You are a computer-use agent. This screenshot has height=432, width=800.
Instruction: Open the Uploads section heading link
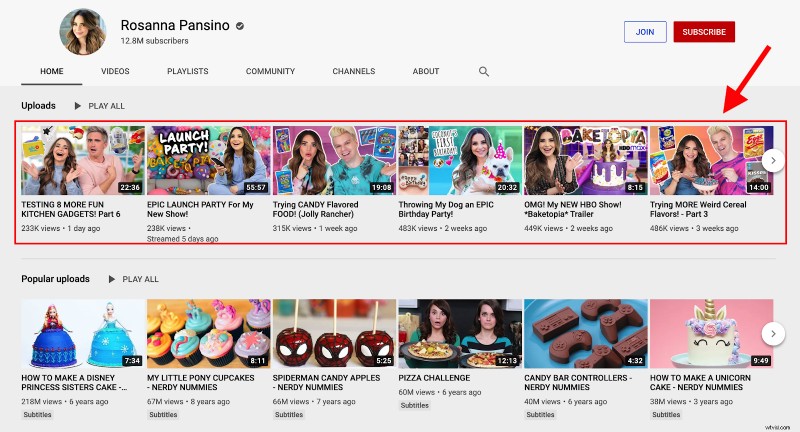tap(38, 105)
